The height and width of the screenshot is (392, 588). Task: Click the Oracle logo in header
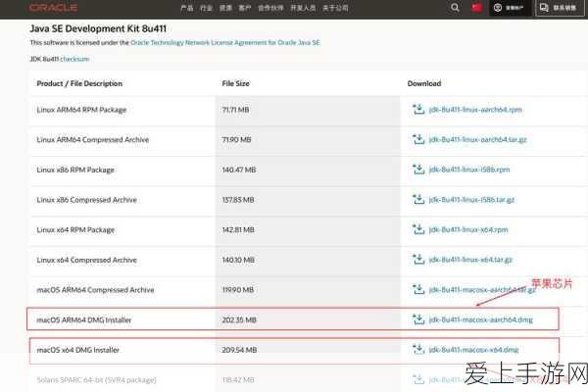(54, 8)
